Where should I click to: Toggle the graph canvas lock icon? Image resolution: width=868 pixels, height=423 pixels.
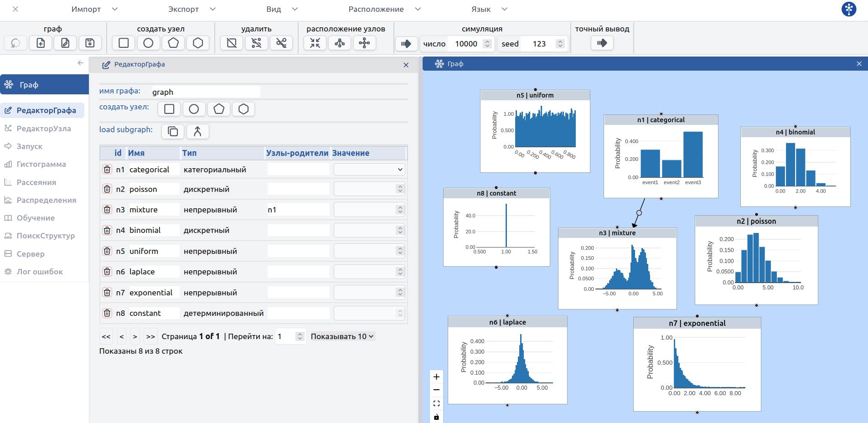tap(436, 417)
